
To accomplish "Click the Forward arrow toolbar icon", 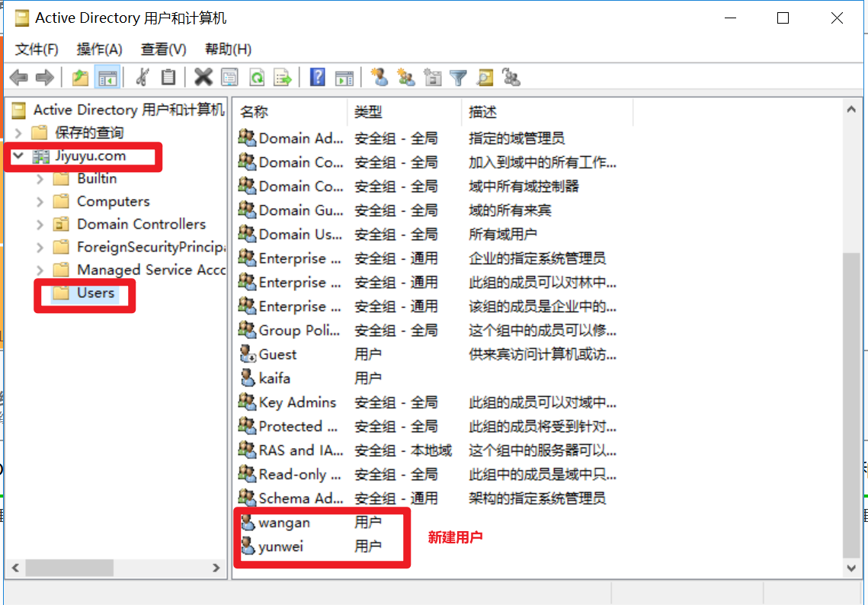I will [45, 78].
